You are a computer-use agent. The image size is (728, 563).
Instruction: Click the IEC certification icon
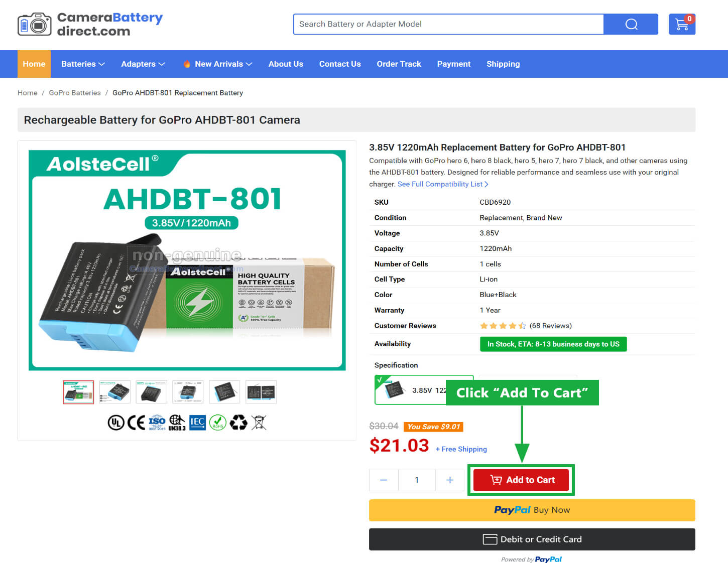[197, 423]
